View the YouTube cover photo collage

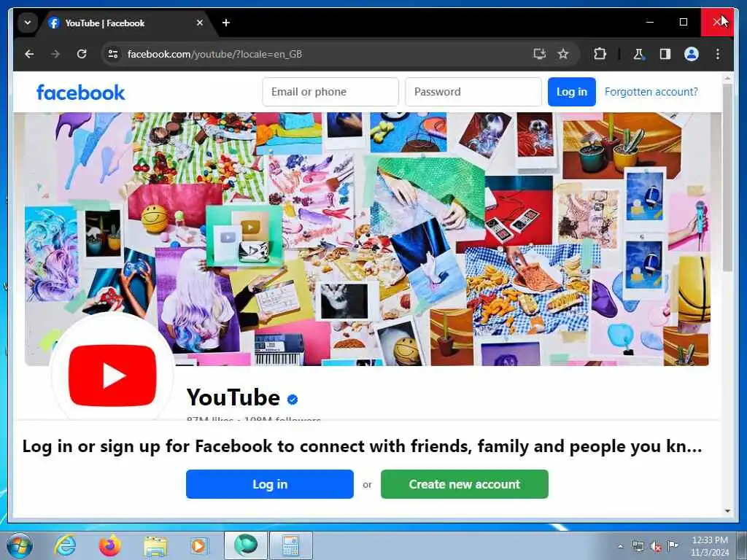[367, 239]
